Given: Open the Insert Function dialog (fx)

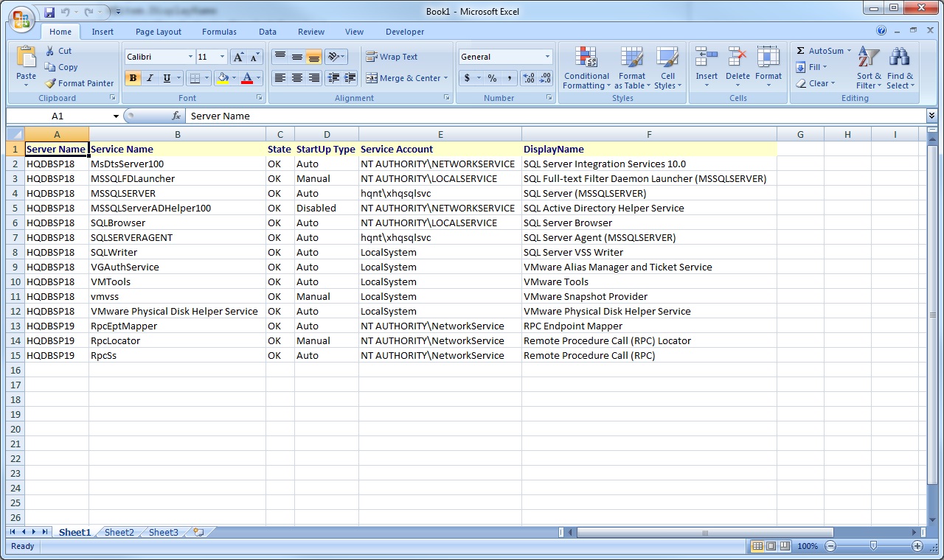Looking at the screenshot, I should tap(176, 116).
